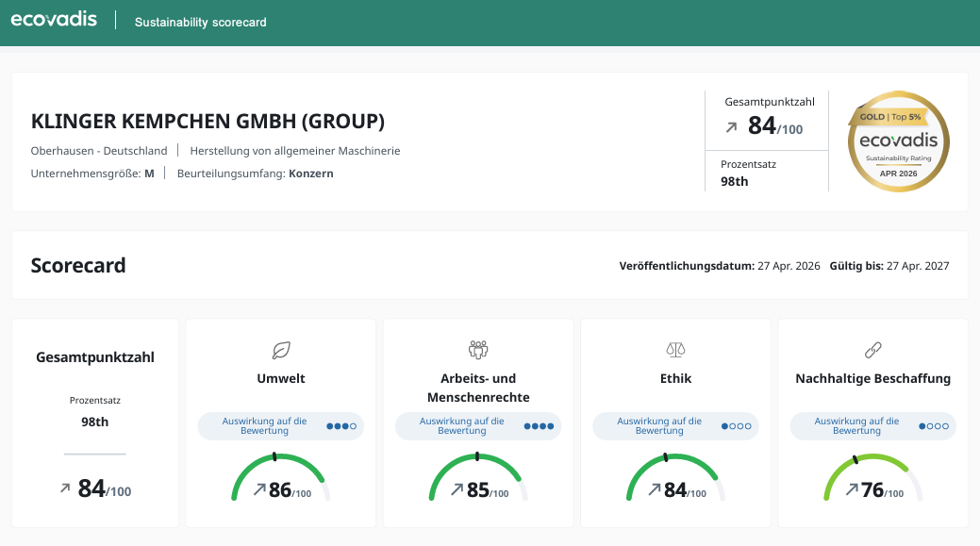980x546 pixels.
Task: Click the EcoVadis logo in the header
Action: (54, 20)
